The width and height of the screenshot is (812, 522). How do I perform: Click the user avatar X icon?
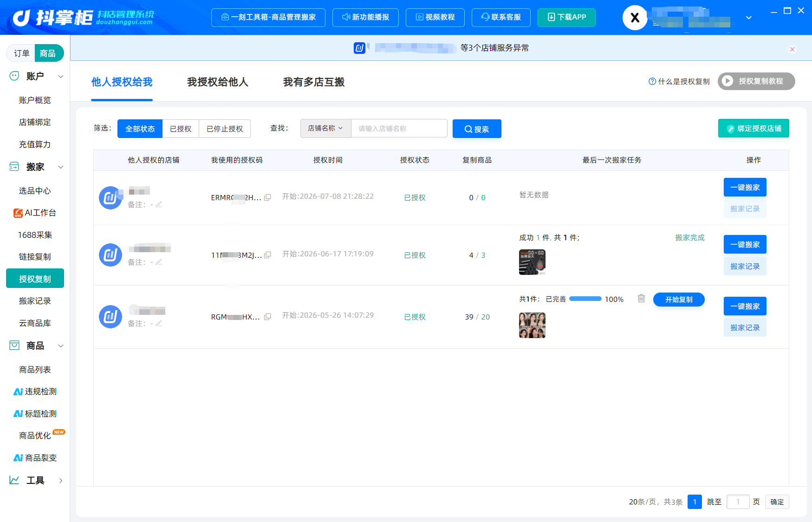point(635,18)
